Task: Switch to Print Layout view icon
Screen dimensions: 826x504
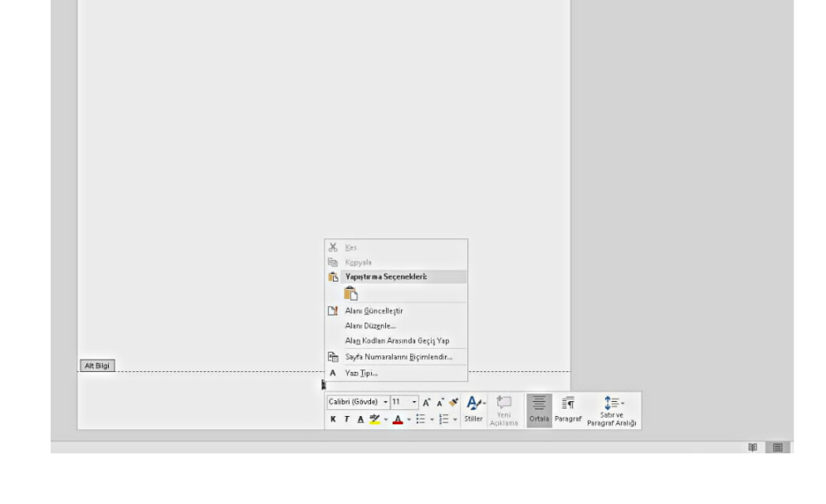Action: click(776, 446)
